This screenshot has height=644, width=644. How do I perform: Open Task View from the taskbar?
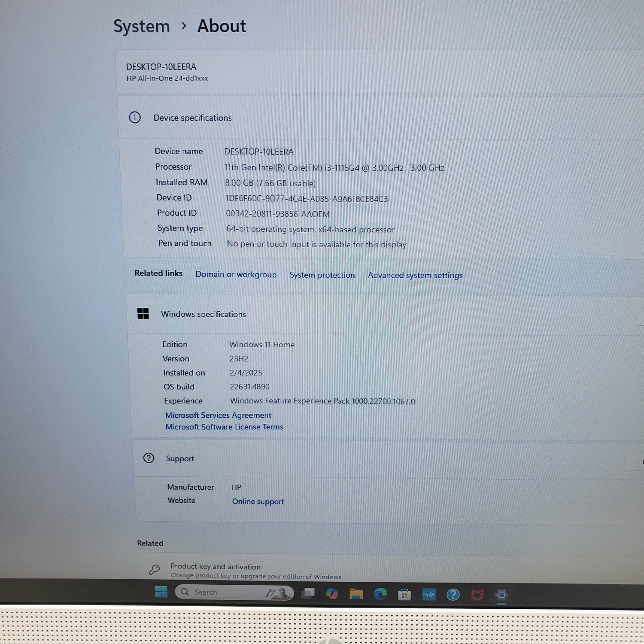(308, 593)
